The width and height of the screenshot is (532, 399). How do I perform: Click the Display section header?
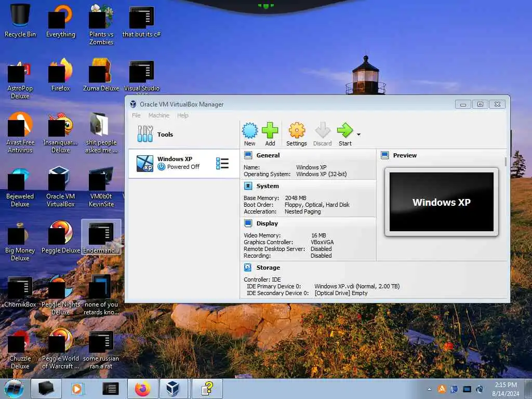tap(267, 223)
